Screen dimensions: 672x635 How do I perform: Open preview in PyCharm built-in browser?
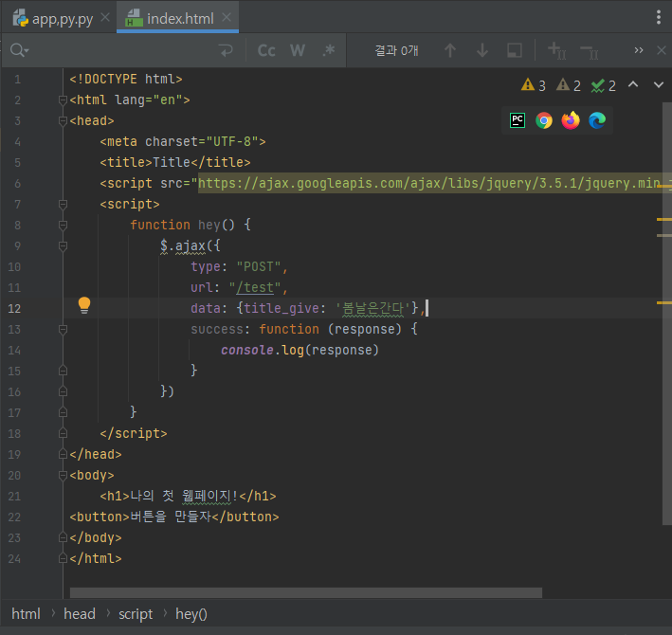[518, 120]
